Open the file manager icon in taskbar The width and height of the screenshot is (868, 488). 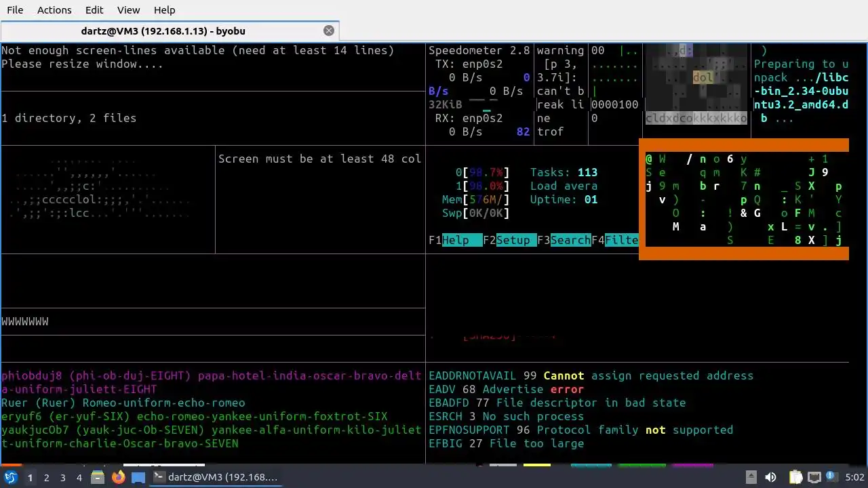click(x=98, y=477)
